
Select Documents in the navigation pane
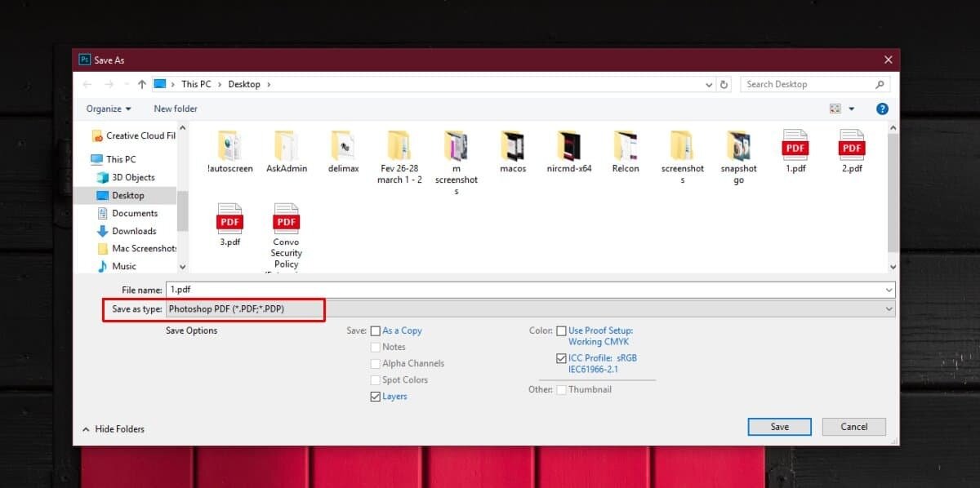pos(134,213)
